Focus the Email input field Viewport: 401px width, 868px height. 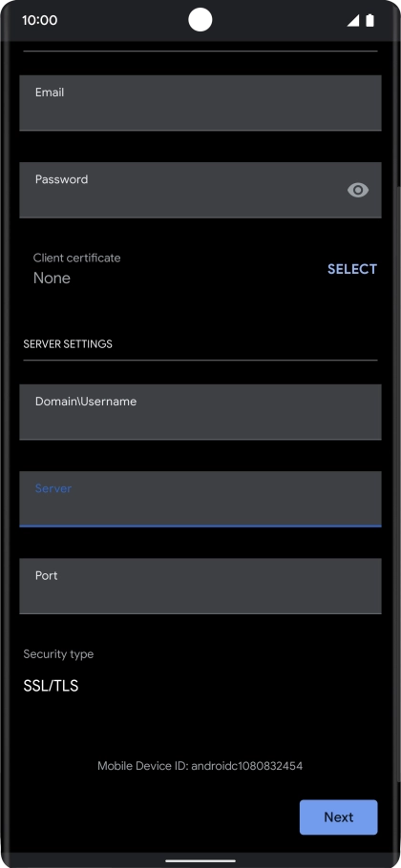click(x=200, y=103)
